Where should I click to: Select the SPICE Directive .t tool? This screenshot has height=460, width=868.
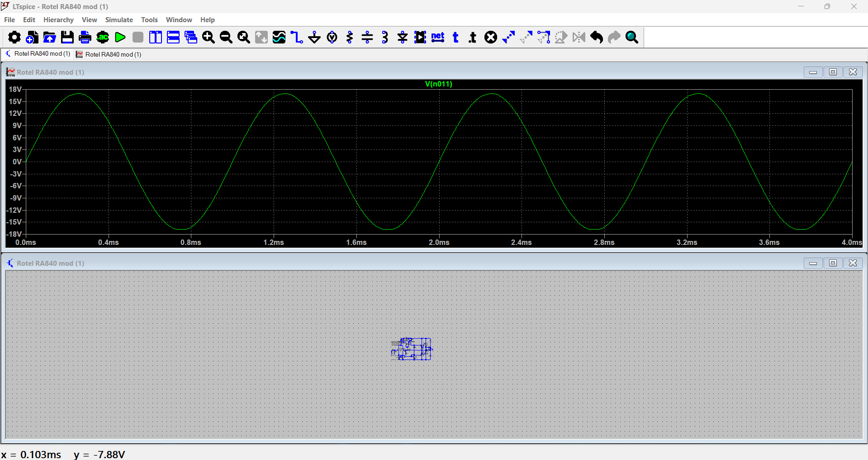pos(473,37)
